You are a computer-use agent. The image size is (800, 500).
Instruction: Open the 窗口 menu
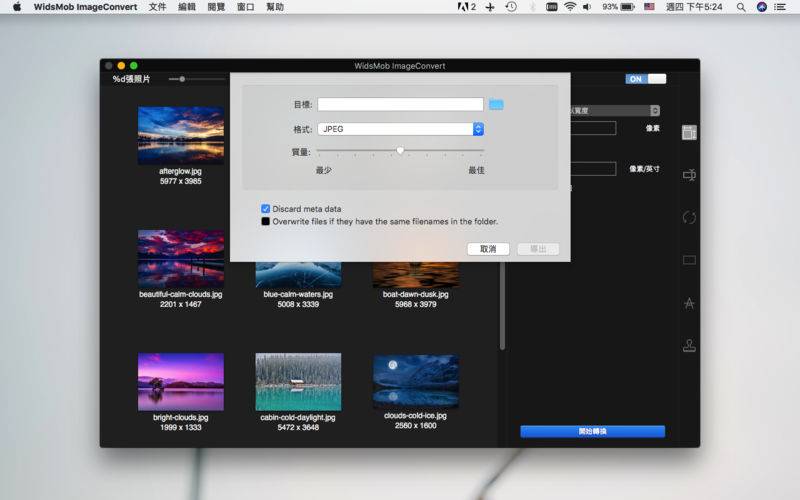(246, 7)
